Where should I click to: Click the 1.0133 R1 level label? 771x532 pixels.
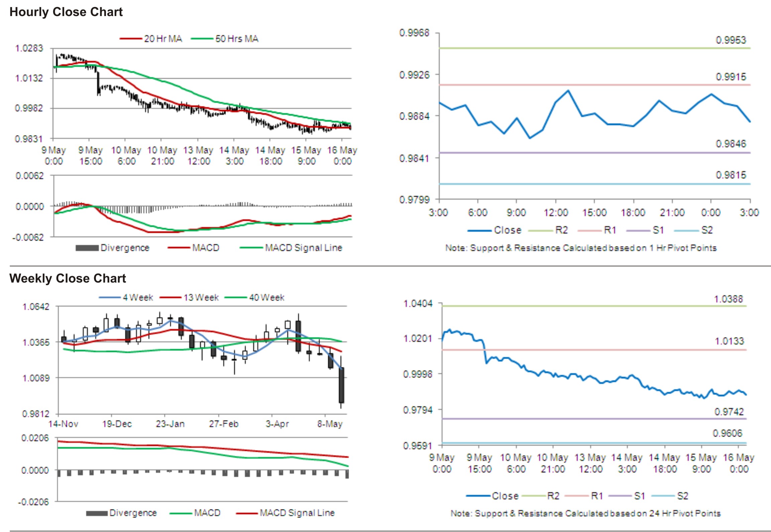729,341
